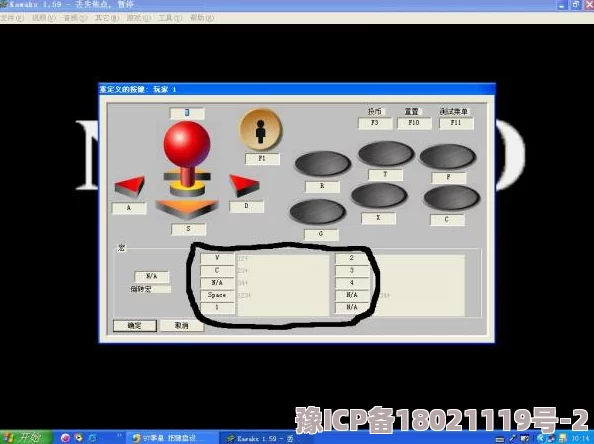Click the player start figure icon

[261, 130]
